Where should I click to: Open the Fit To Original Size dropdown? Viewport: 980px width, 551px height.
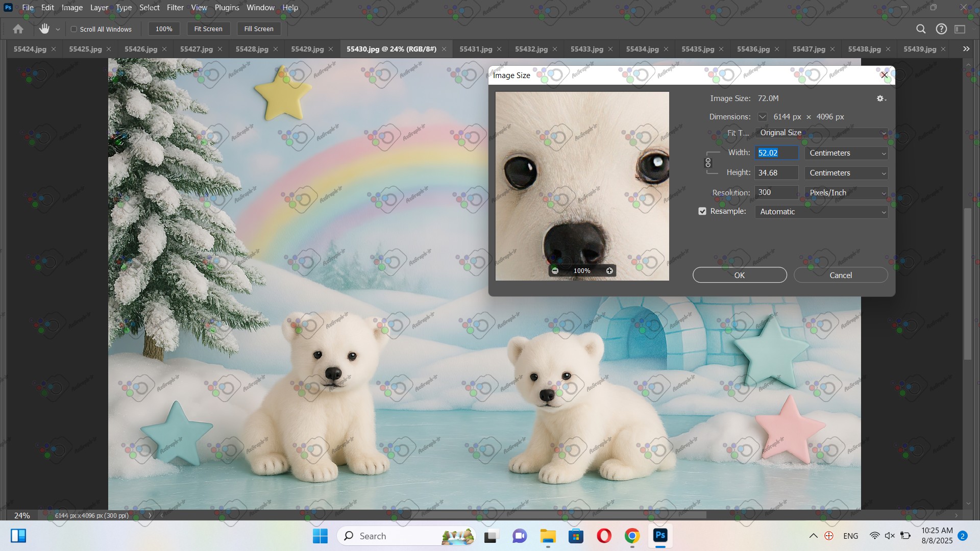click(x=821, y=133)
